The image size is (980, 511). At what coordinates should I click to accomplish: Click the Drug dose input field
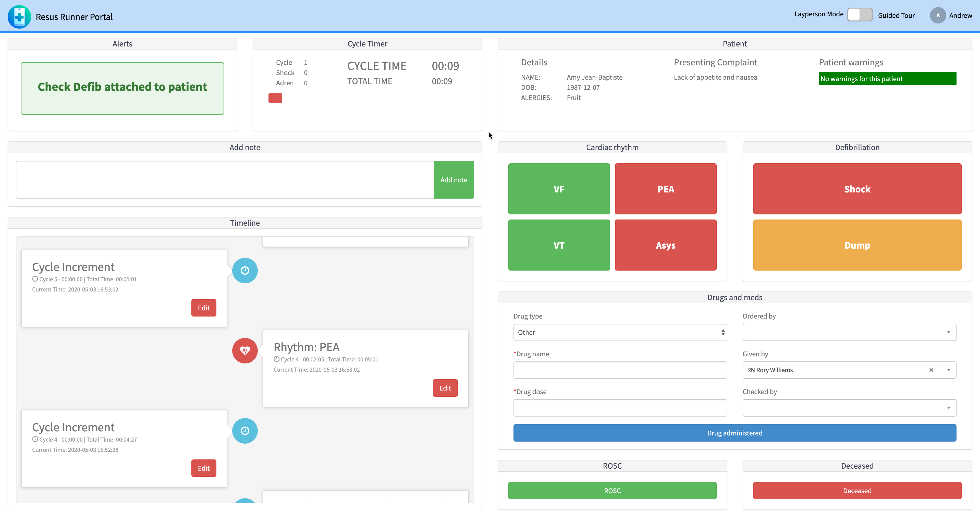[x=620, y=408]
